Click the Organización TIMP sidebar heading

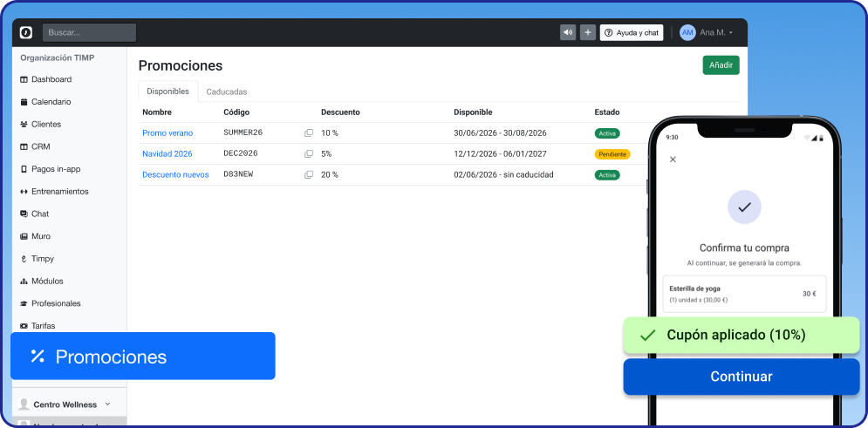pyautogui.click(x=57, y=58)
